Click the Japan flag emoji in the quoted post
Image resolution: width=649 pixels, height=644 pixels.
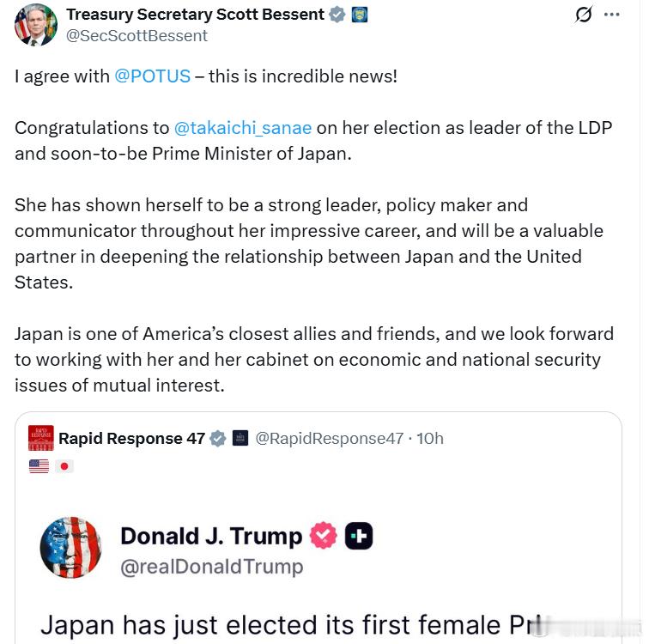coord(64,466)
